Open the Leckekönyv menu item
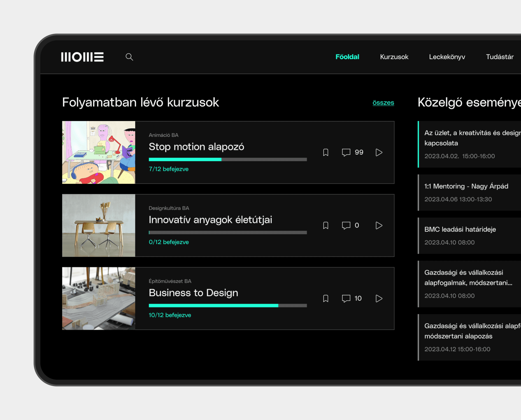 pos(447,57)
